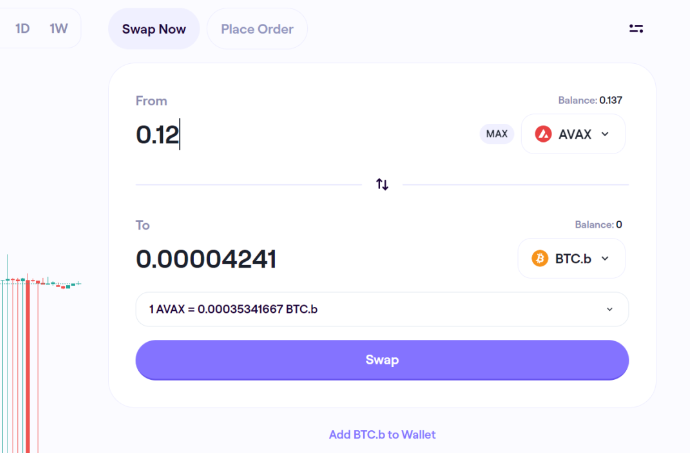
Task: Click the tall red candlestick on chart
Action: [x=28, y=365]
